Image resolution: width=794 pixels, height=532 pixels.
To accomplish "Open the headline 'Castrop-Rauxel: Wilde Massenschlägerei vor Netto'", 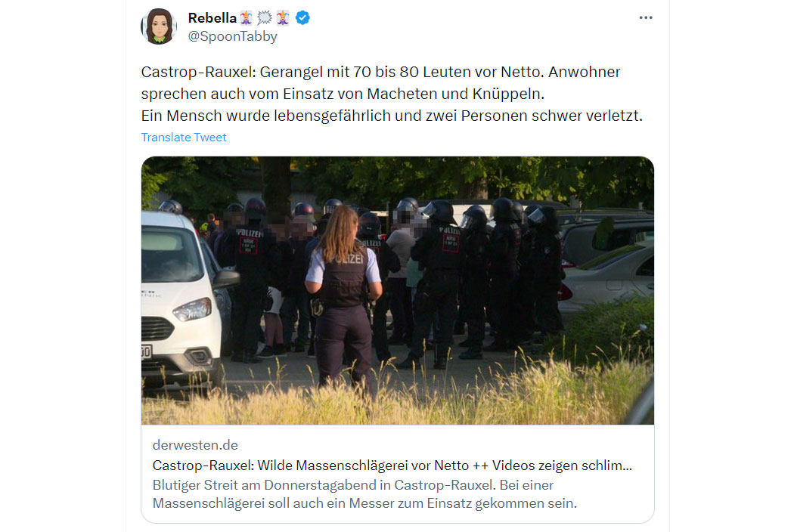I will coord(392,466).
